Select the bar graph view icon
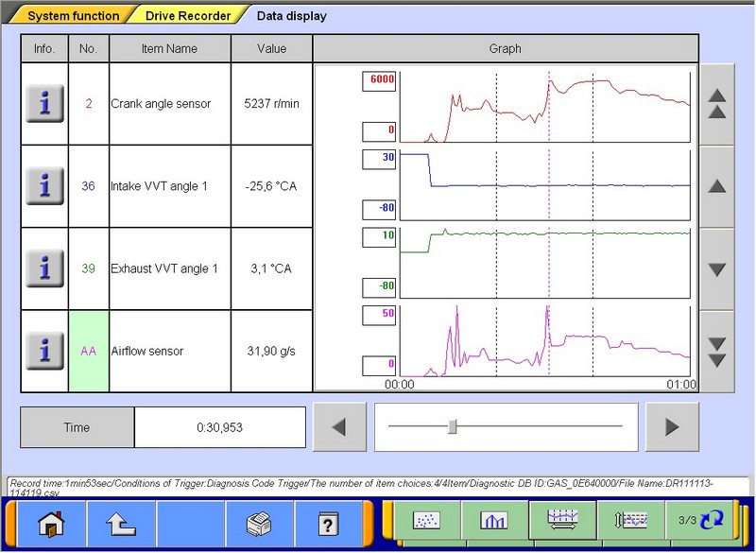The width and height of the screenshot is (756, 553). click(494, 521)
